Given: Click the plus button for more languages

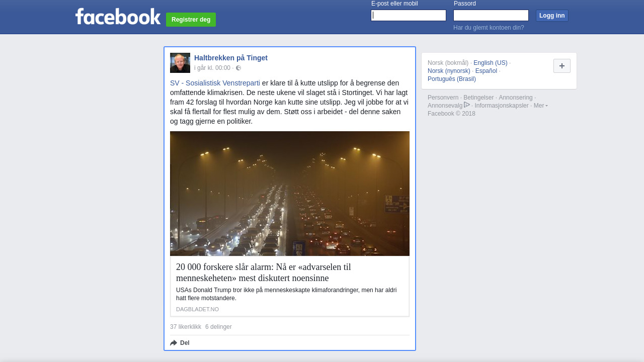Looking at the screenshot, I should 561,66.
